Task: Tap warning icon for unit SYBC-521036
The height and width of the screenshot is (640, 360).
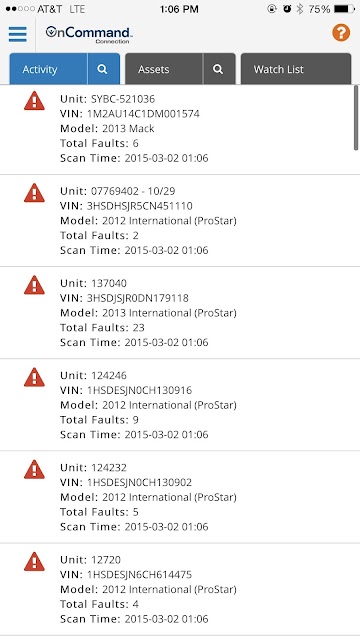Action: (x=34, y=101)
